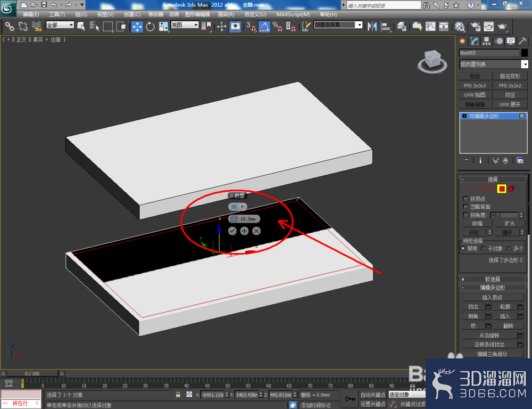Click the Align tool icon
532x409 pixels.
coord(385,27)
